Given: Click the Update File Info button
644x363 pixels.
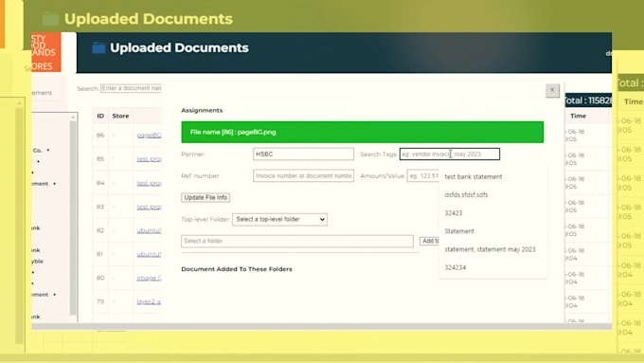Looking at the screenshot, I should 206,198.
